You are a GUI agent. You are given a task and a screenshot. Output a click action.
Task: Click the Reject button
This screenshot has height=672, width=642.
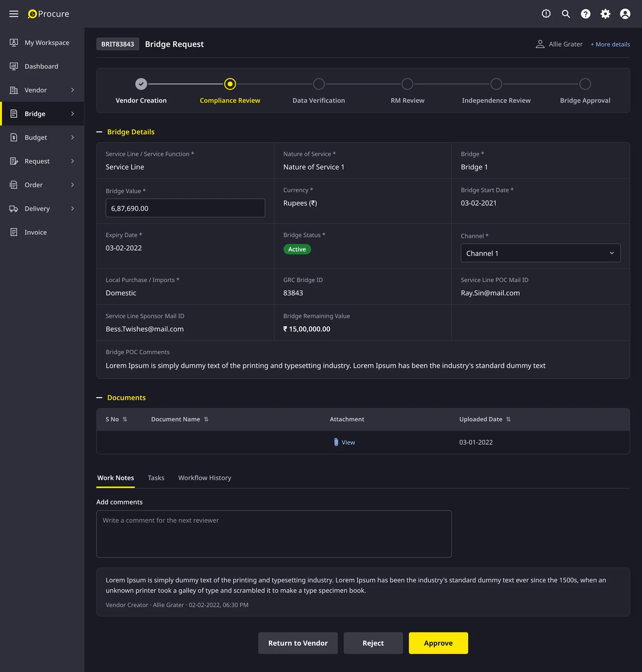coord(373,643)
